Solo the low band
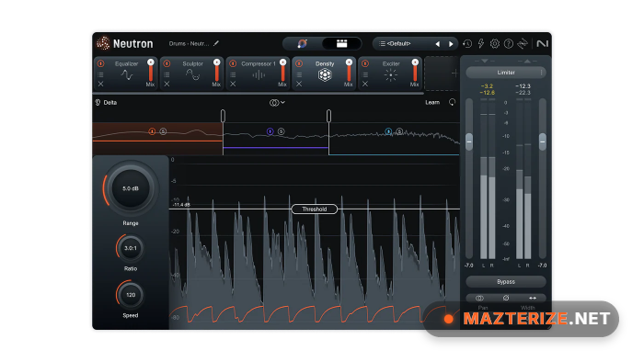This screenshot has height=362, width=644. coord(163,131)
